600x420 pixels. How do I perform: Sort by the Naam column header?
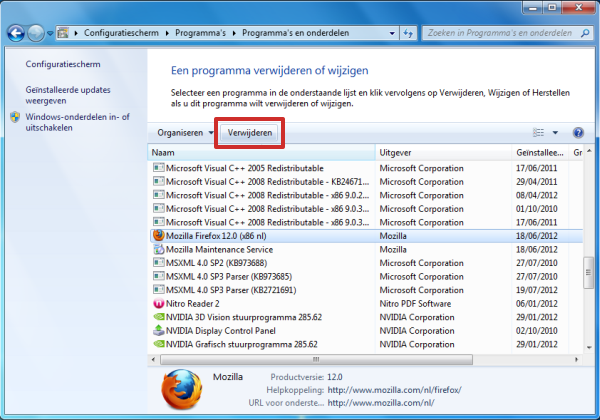point(261,153)
